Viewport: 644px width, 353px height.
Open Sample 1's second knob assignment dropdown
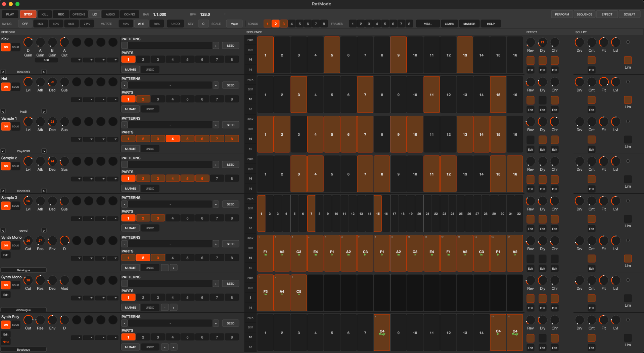[x=89, y=139]
